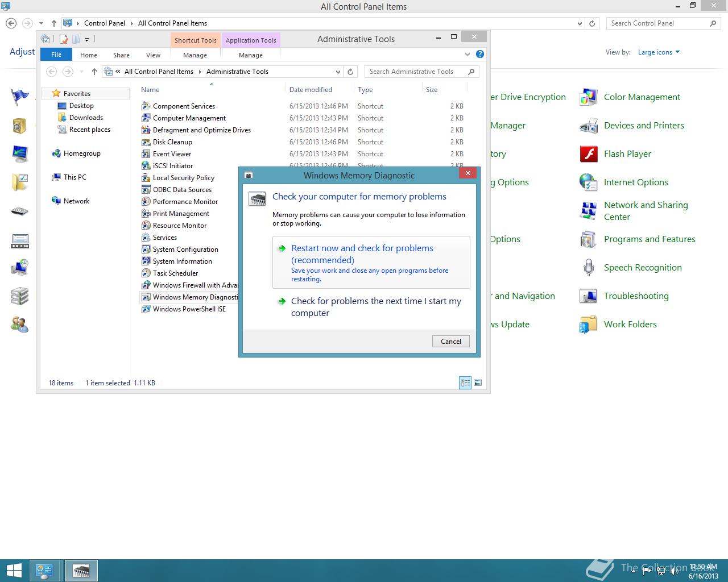Image resolution: width=728 pixels, height=582 pixels.
Task: Click the Cancel button in Memory Diagnostic
Action: (451, 341)
